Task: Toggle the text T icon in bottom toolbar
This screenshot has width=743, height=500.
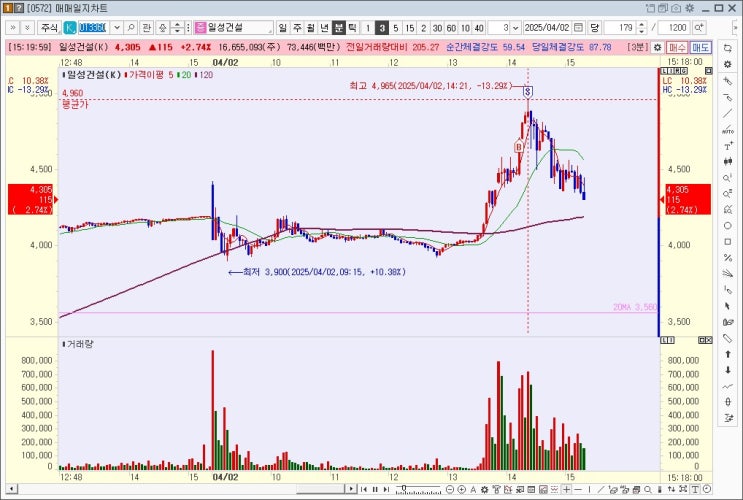Action: coord(695,489)
